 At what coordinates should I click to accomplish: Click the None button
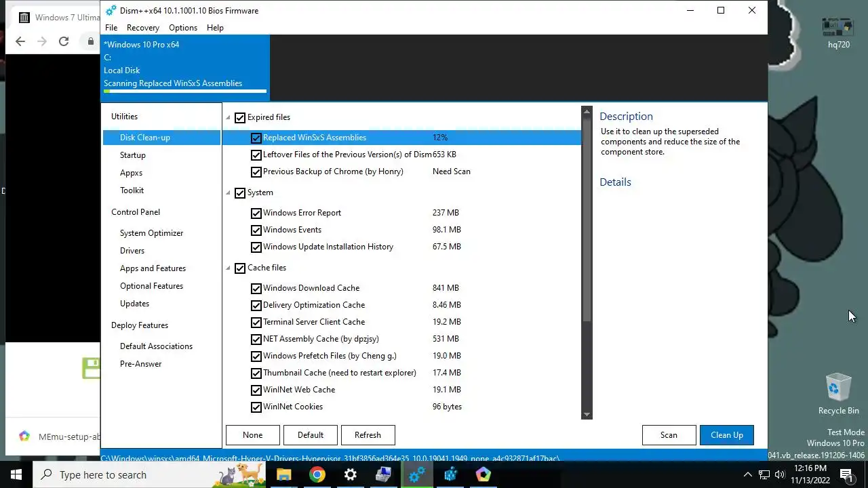click(252, 435)
